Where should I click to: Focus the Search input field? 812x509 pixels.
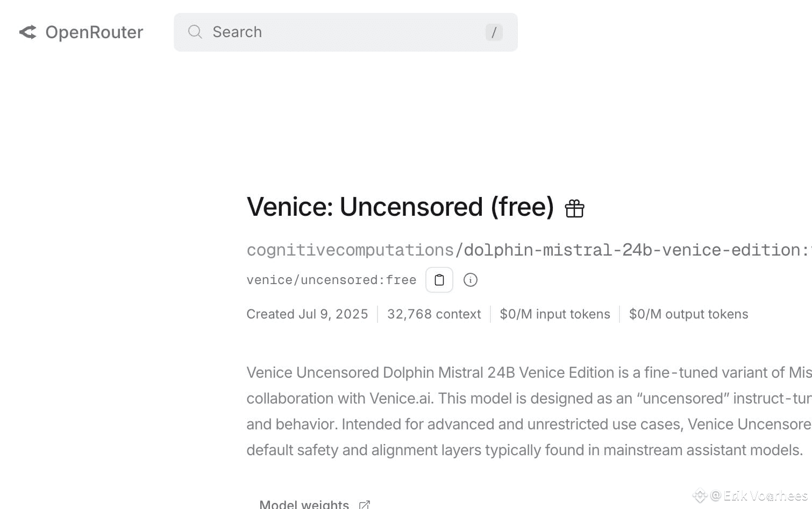(345, 32)
